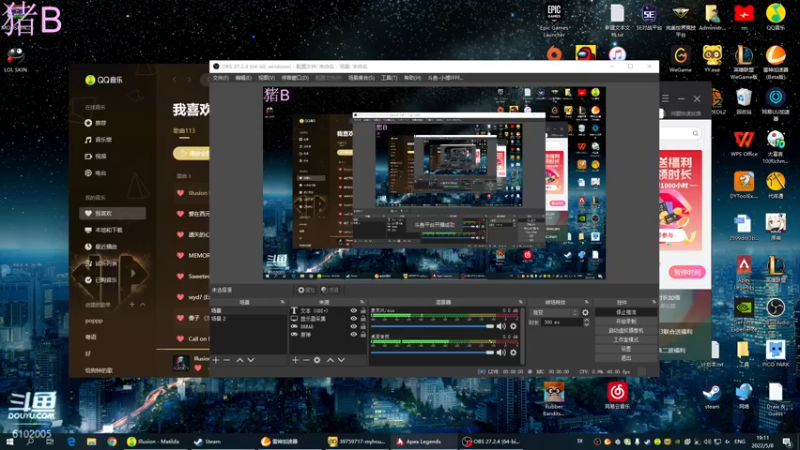The height and width of the screenshot is (450, 800).
Task: Open transition properties gear icon
Action: click(x=585, y=312)
